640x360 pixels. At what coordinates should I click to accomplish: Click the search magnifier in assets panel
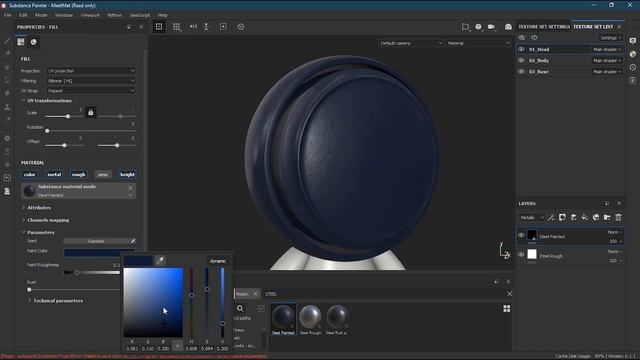pos(240,309)
